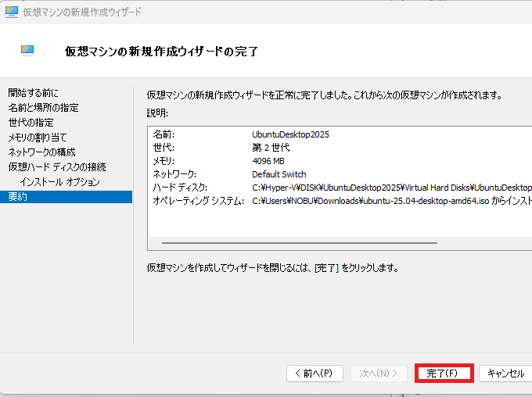Click the horizontal scrollbar in summary box
Screen dimensions: 532x397
300,243
